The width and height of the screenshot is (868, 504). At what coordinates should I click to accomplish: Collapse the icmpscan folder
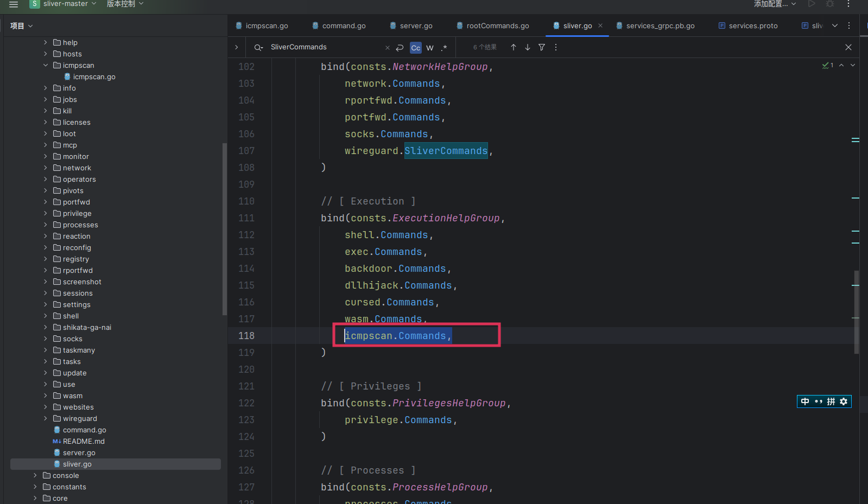coord(46,65)
